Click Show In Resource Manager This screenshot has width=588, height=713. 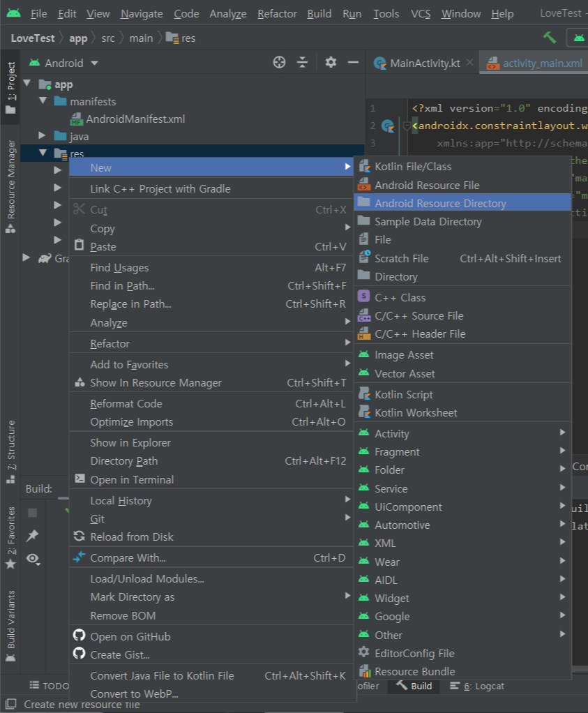pos(212,382)
